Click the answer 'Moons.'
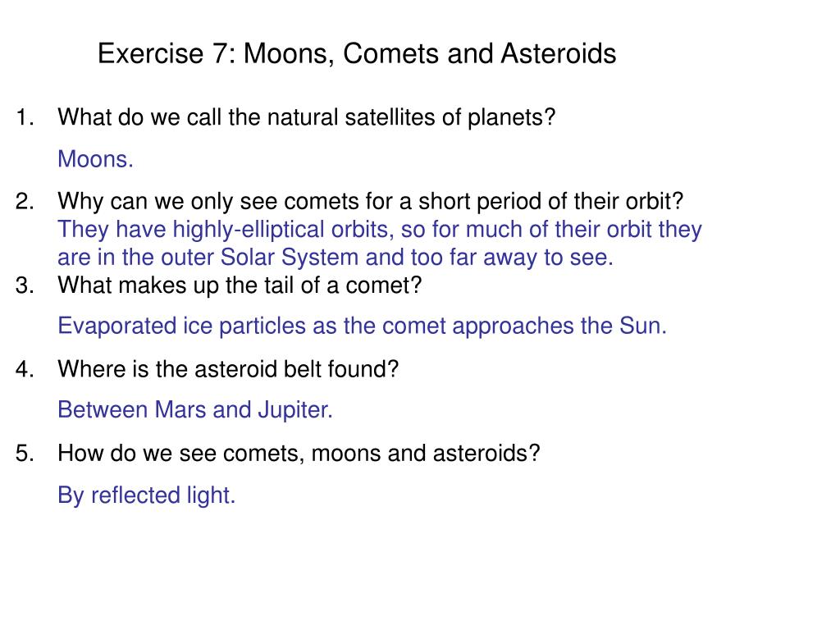840x630 pixels. point(95,159)
